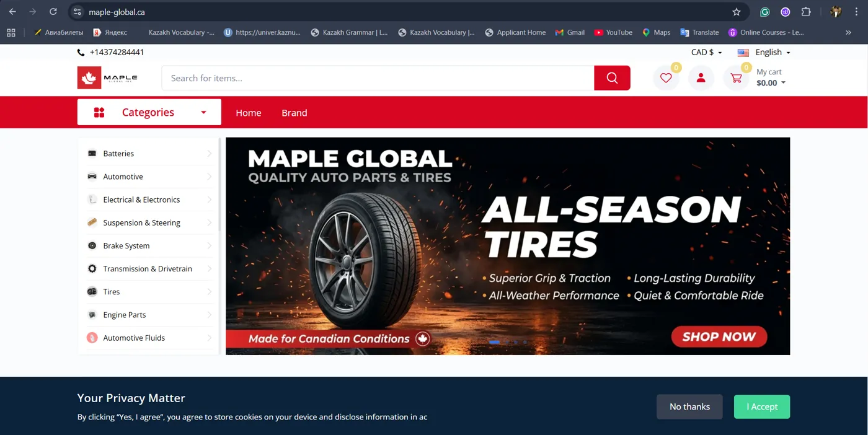
Task: Click the Electrical & Electronics icon
Action: tap(92, 200)
